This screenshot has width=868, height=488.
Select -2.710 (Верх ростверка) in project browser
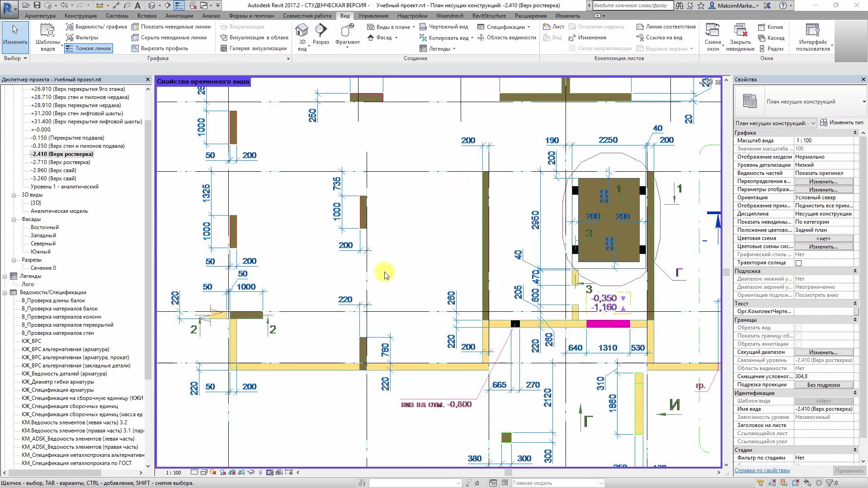tap(61, 162)
